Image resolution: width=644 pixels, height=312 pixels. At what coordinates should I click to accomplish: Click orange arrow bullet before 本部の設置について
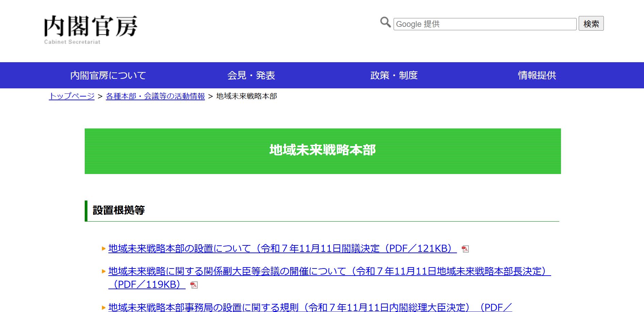(x=104, y=249)
